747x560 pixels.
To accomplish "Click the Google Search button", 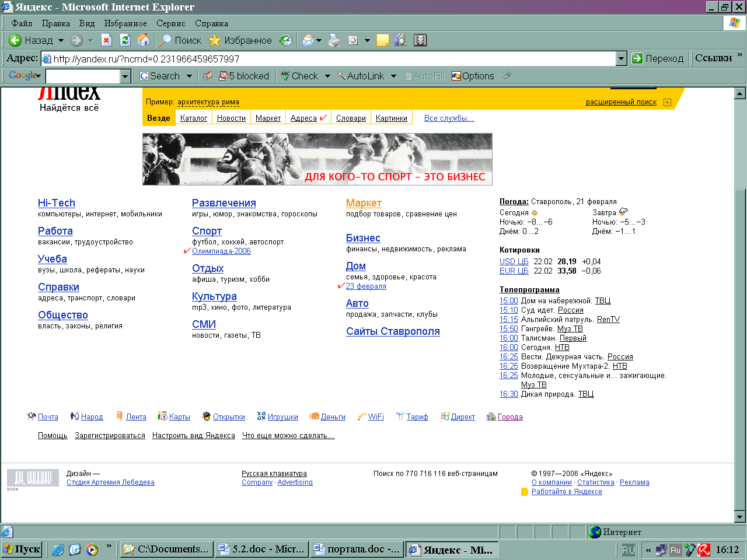I will point(159,76).
